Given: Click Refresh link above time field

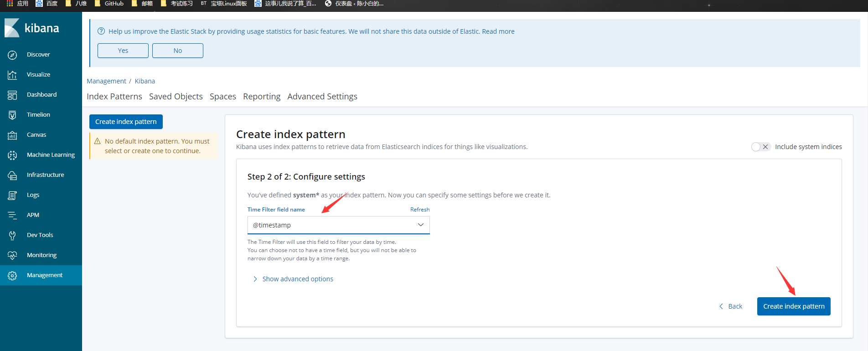Looking at the screenshot, I should (420, 210).
